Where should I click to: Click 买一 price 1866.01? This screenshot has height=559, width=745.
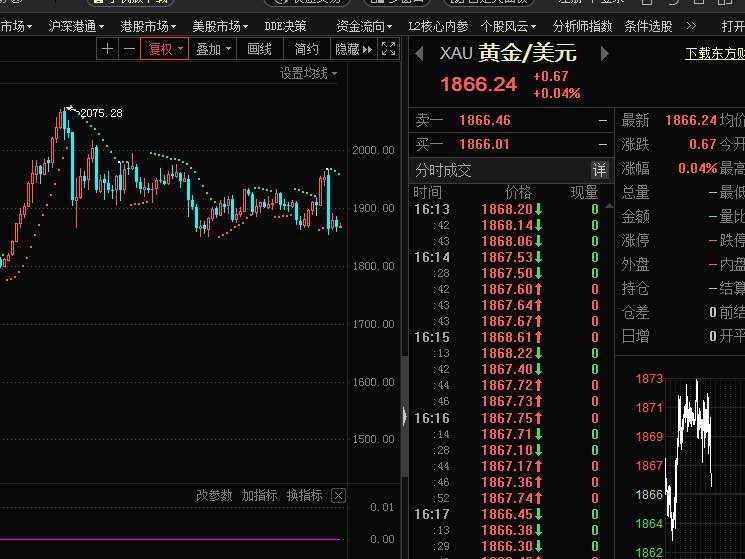pyautogui.click(x=484, y=144)
